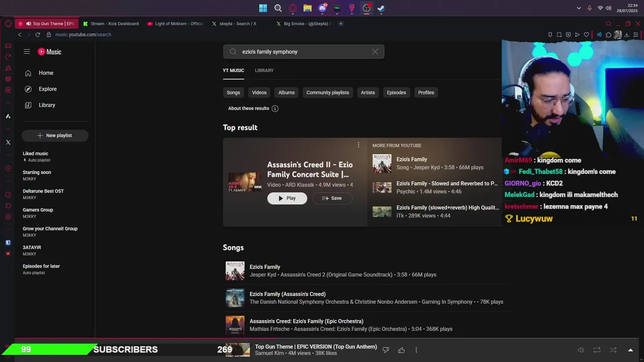644x362 pixels.
Task: Click the pin icon in browser toolbar
Action: click(550, 35)
